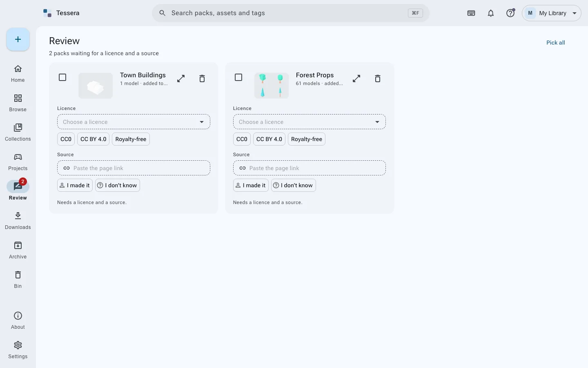Open Forest Props licence dropdown

pyautogui.click(x=310, y=122)
